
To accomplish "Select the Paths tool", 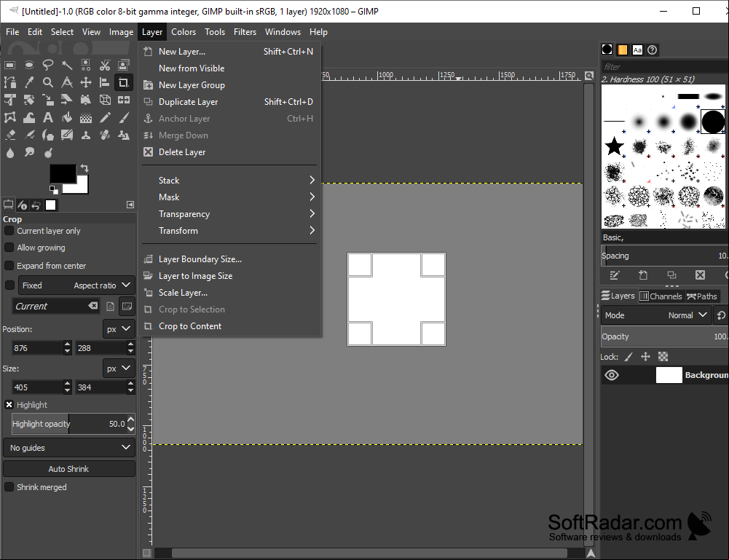I will click(9, 83).
